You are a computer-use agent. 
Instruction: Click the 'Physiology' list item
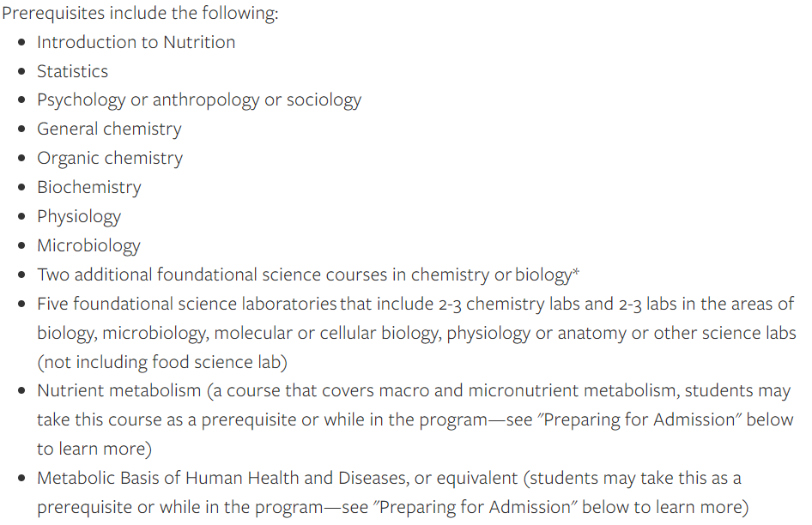coord(79,216)
